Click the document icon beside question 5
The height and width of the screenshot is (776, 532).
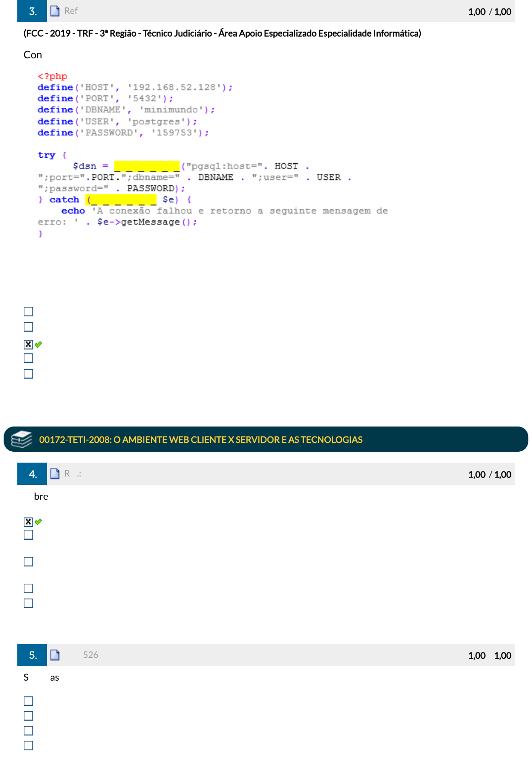click(55, 655)
